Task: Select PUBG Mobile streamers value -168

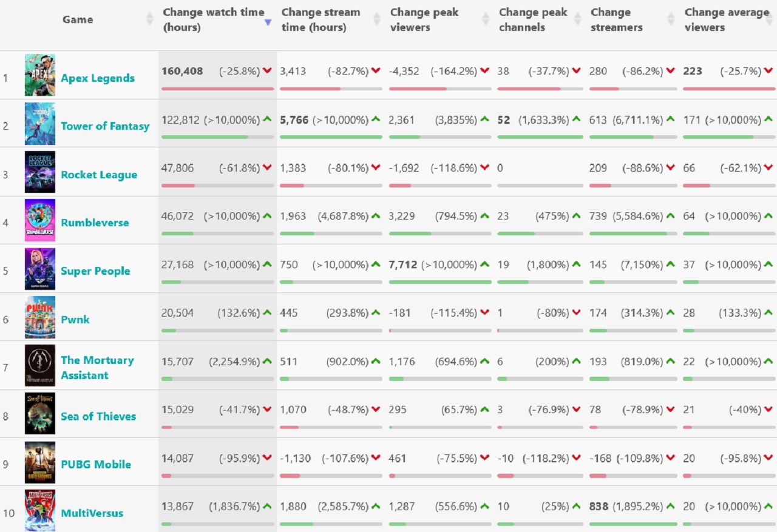Action: pos(600,458)
